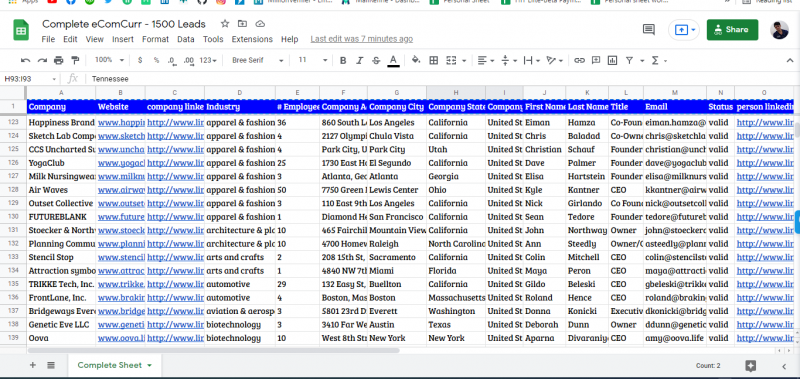Click the Share button
The width and height of the screenshot is (800, 379).
[732, 30]
